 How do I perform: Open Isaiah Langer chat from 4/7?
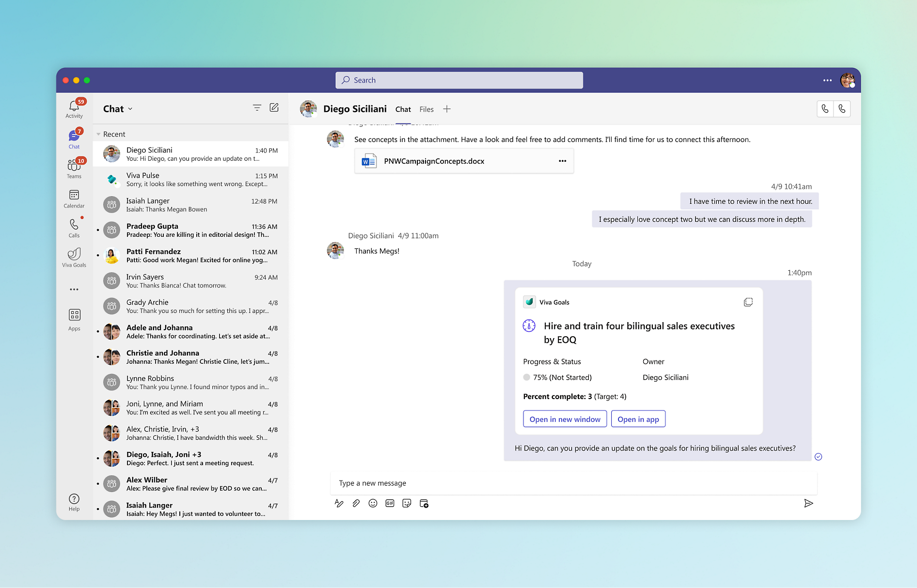[x=191, y=509]
